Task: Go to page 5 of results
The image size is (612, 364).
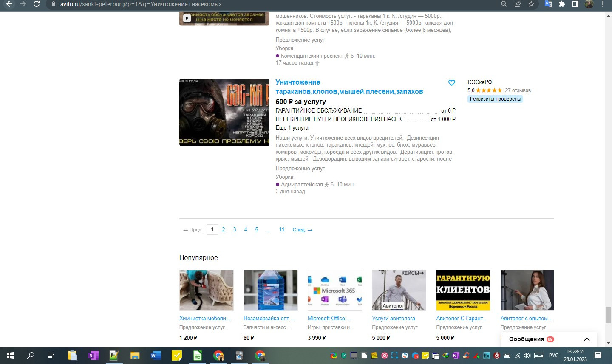Action: 257,230
